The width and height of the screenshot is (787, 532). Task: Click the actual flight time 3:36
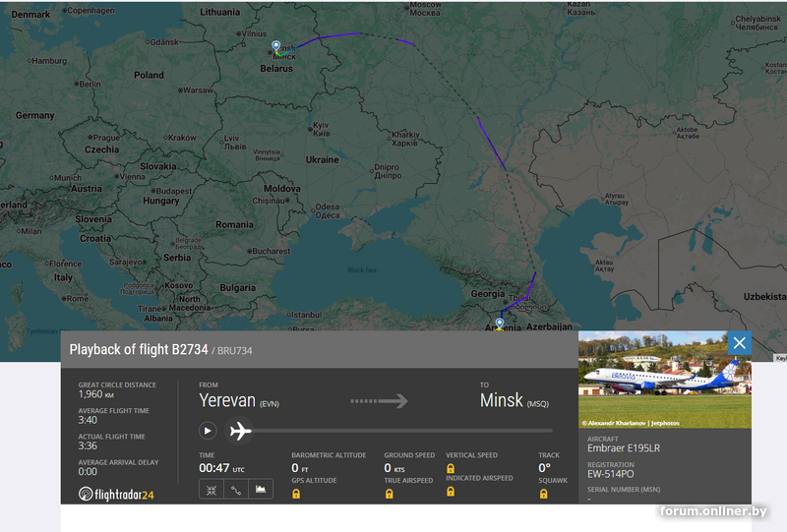coord(88,445)
